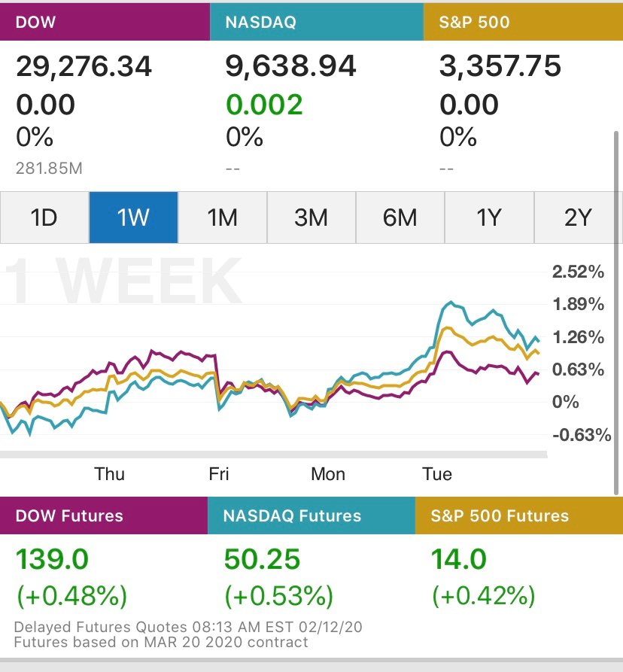Choose the 6M chart period
Image resolution: width=623 pixels, height=672 pixels.
pyautogui.click(x=400, y=217)
